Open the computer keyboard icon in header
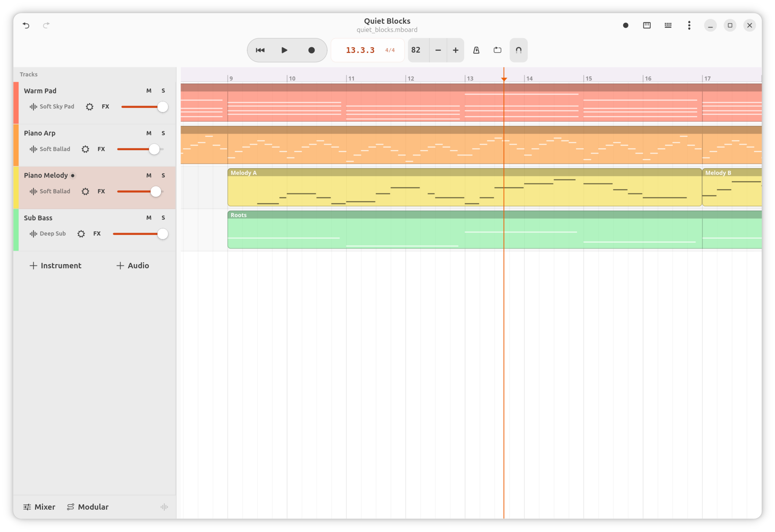Image resolution: width=775 pixels, height=532 pixels. pos(668,25)
